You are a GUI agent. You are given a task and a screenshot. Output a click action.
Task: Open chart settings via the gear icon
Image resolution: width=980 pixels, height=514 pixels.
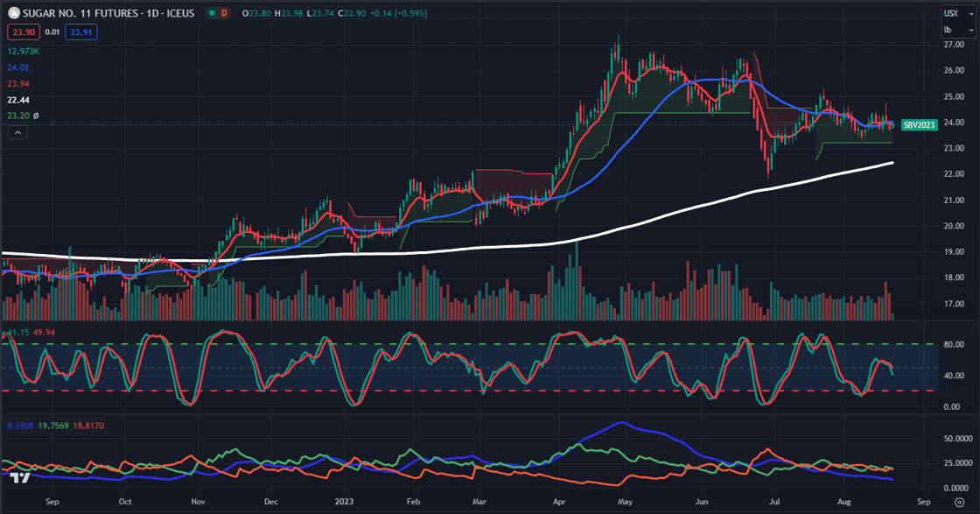click(x=959, y=502)
